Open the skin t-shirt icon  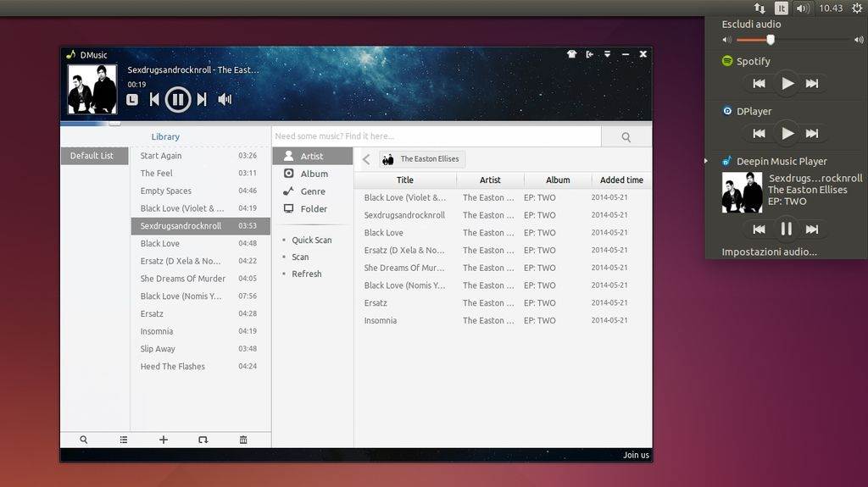571,54
